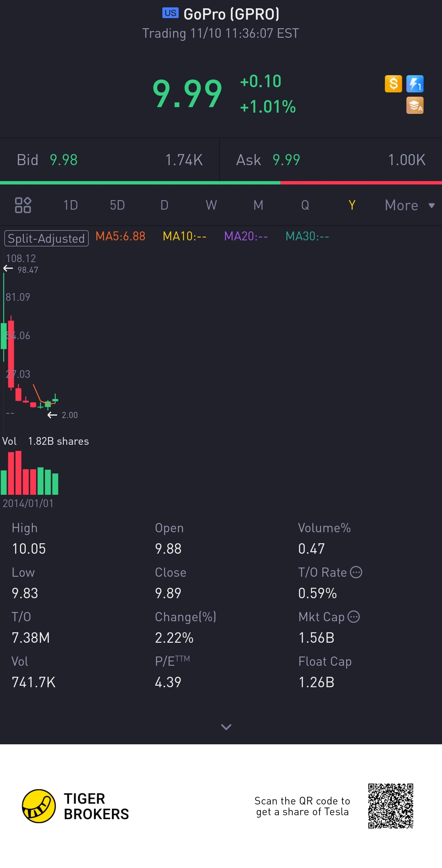Image resolution: width=442 pixels, height=868 pixels.
Task: Tap the Volume% 0.47 value
Action: pos(311,548)
